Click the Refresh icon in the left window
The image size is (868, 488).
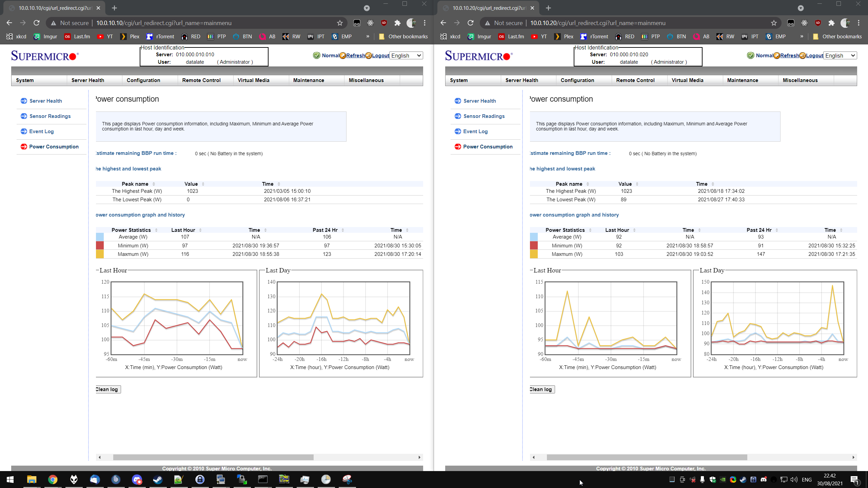tap(343, 56)
